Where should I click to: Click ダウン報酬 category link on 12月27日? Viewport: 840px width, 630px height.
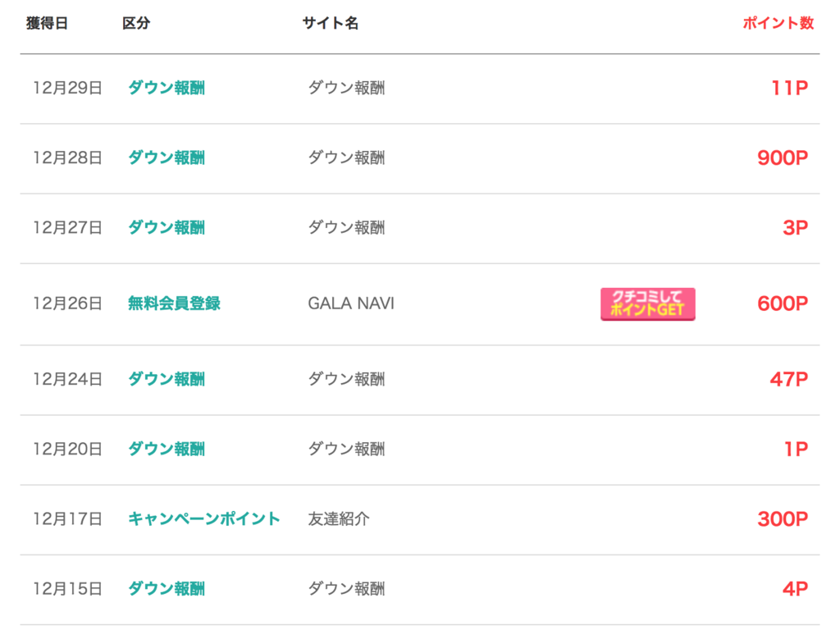[x=166, y=227]
